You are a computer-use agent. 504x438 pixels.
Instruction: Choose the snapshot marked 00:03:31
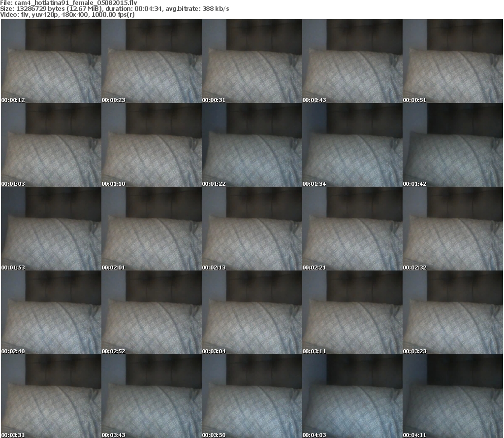[51, 396]
